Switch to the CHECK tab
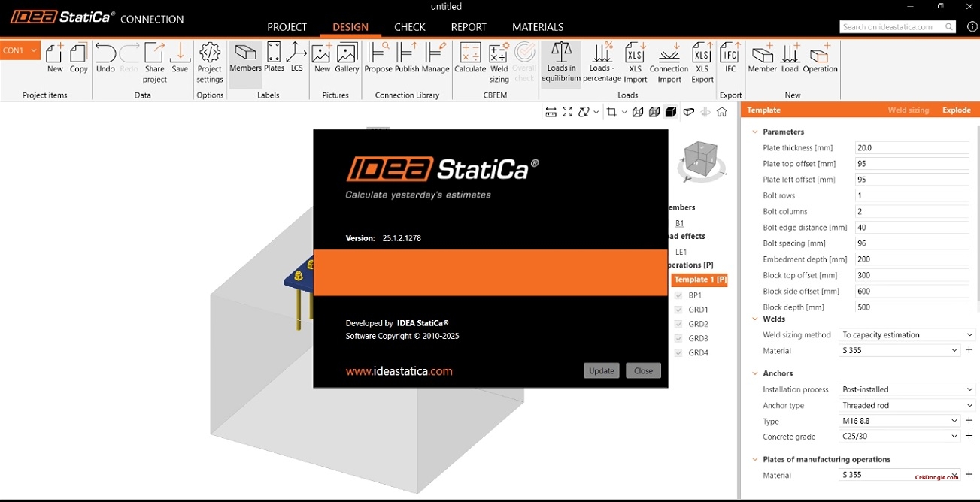The image size is (980, 502). pos(410,27)
